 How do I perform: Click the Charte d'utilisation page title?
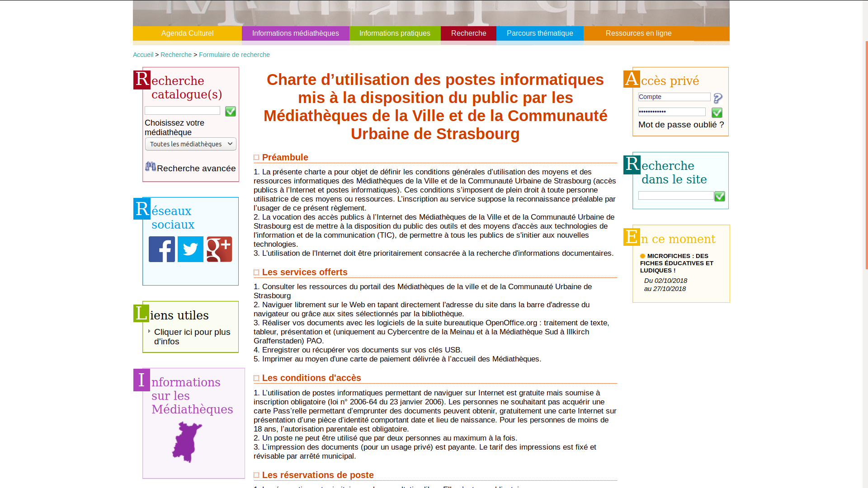(435, 107)
